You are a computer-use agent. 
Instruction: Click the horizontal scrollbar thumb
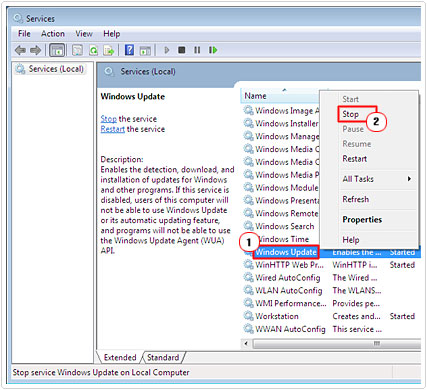pyautogui.click(x=337, y=343)
